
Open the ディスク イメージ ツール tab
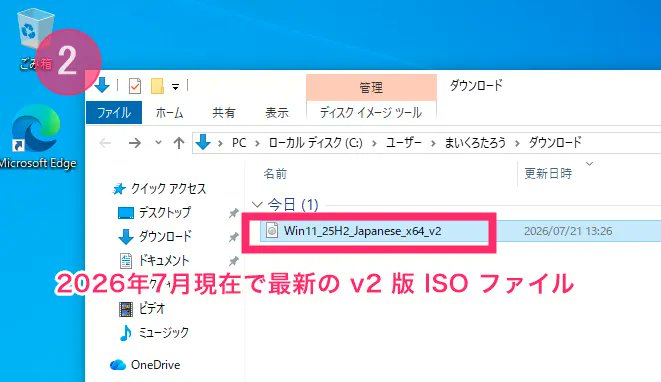(x=371, y=113)
